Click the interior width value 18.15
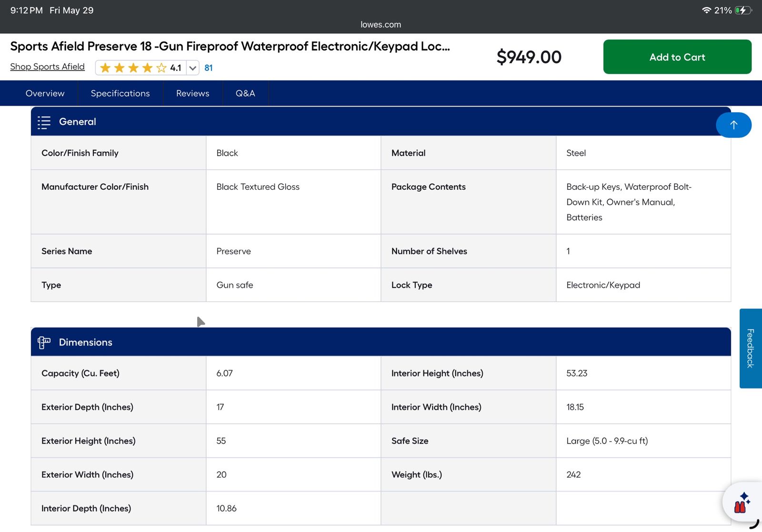762x532 pixels. coord(575,407)
